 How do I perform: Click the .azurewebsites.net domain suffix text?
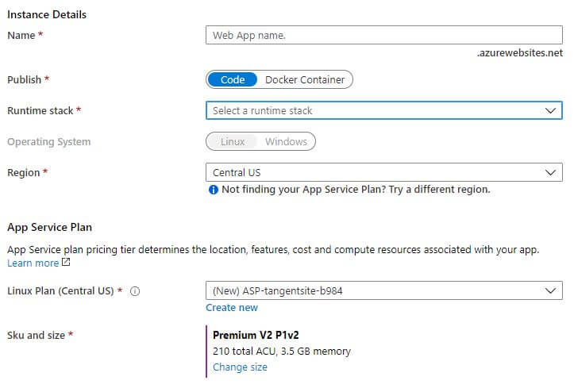click(519, 52)
